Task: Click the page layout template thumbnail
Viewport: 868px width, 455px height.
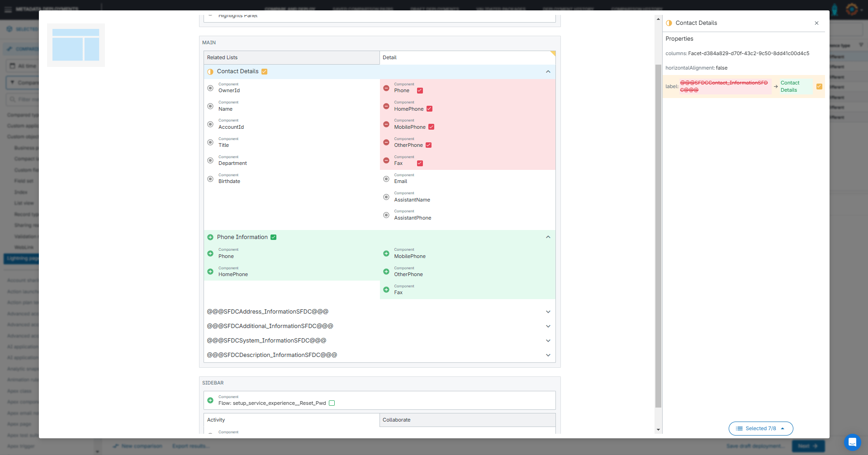Action: coord(76,45)
